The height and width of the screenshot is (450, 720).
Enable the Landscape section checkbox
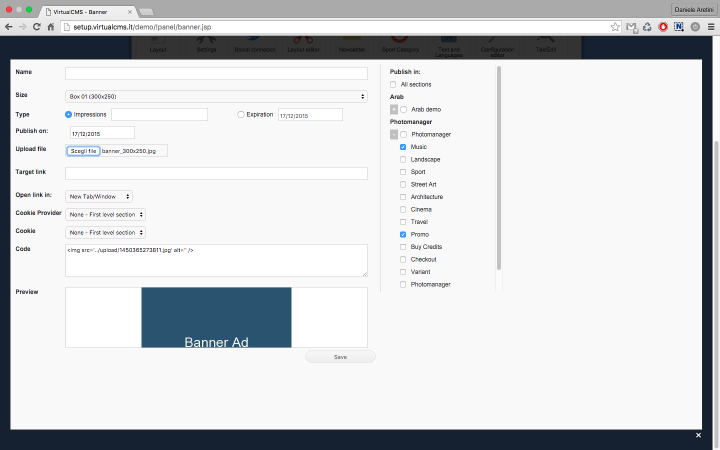403,159
